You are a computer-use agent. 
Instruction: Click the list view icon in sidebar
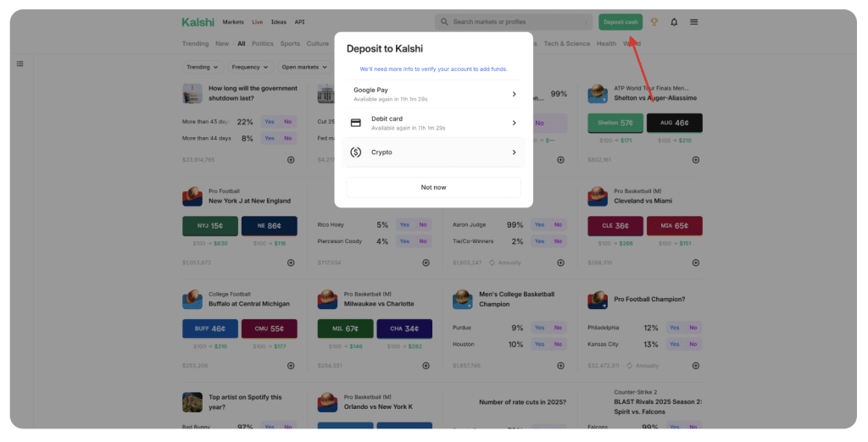(19, 64)
